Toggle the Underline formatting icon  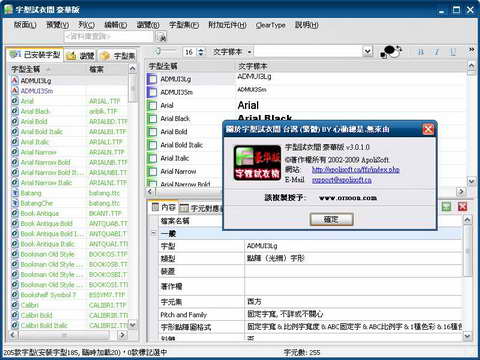point(453,52)
